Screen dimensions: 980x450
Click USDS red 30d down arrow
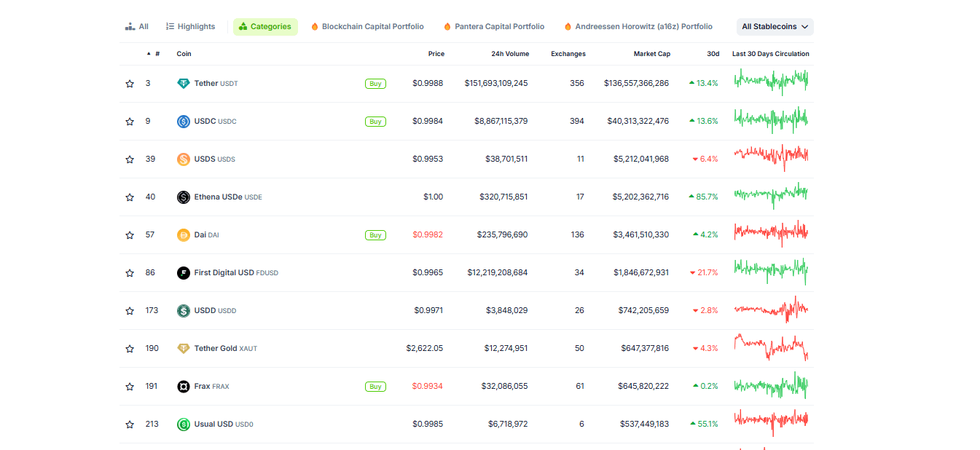click(x=695, y=159)
